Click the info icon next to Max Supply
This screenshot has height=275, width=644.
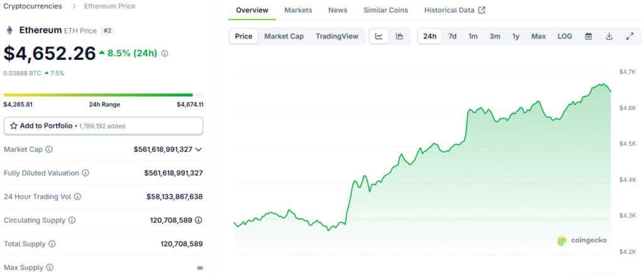tap(49, 267)
